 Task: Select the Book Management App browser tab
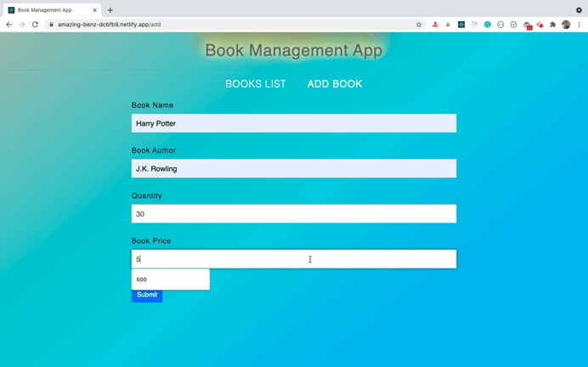pyautogui.click(x=52, y=10)
